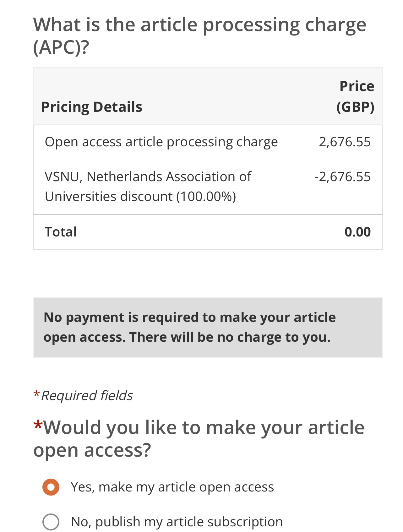The width and height of the screenshot is (403, 532).
Task: Select the "No, publish my article subscription" radio button
Action: pyautogui.click(x=51, y=522)
